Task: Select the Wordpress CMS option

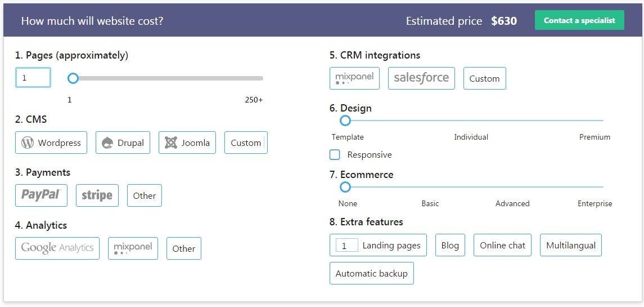Action: [51, 143]
